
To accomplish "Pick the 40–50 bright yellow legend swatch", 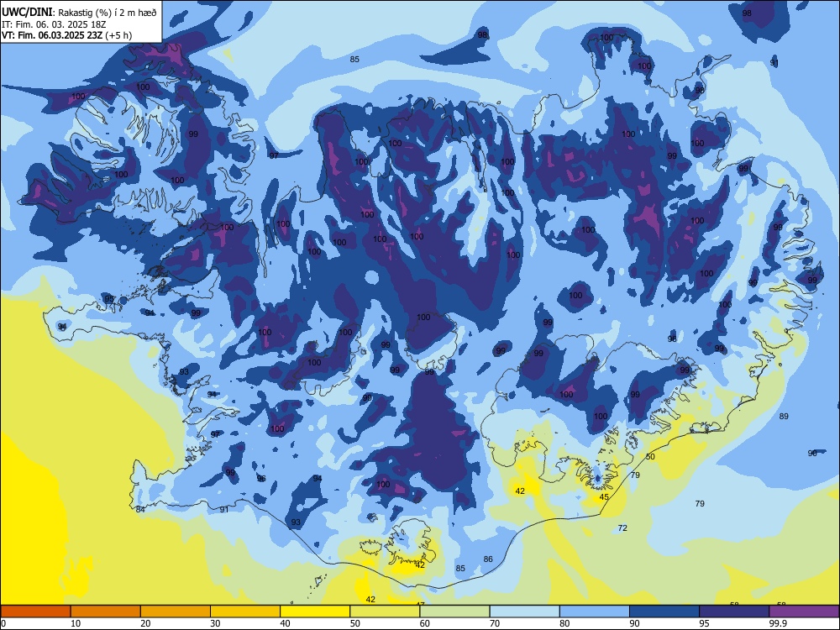I will point(315,612).
